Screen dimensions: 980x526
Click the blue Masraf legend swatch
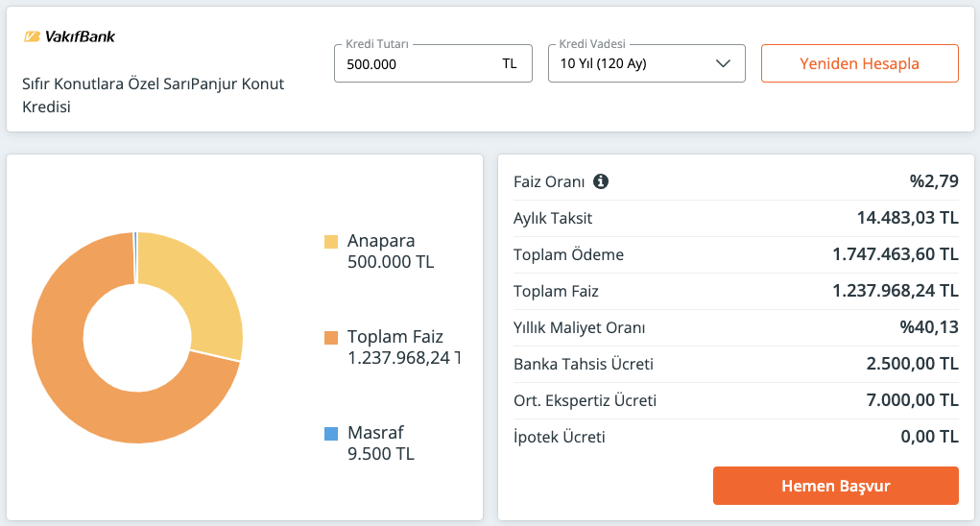[x=330, y=434]
